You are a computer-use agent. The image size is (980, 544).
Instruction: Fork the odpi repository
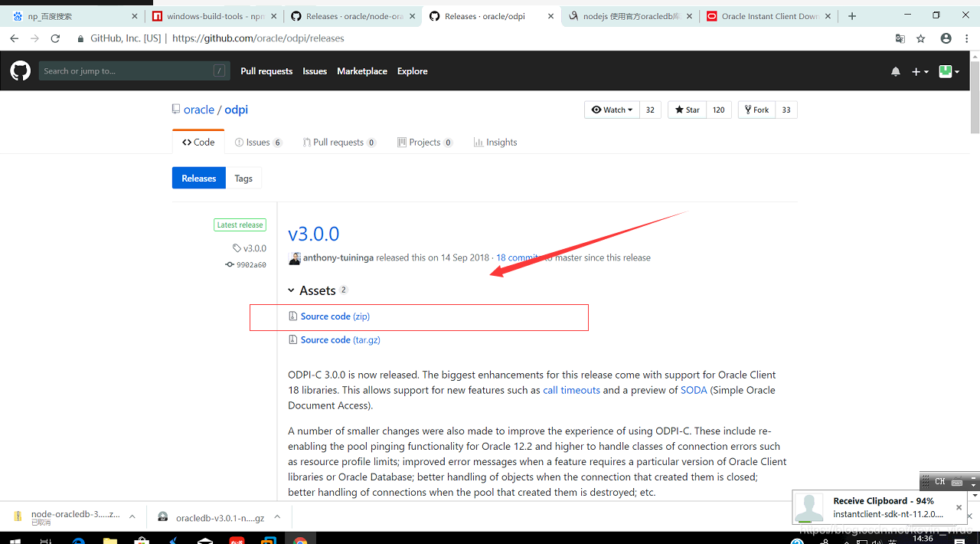756,110
